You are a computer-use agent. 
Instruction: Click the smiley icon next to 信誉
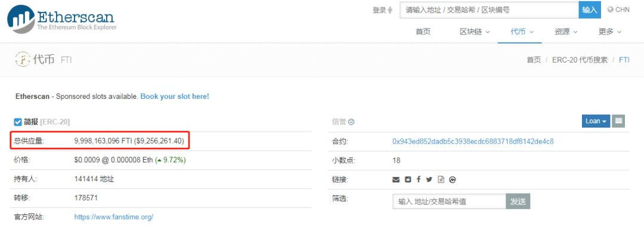click(x=351, y=122)
